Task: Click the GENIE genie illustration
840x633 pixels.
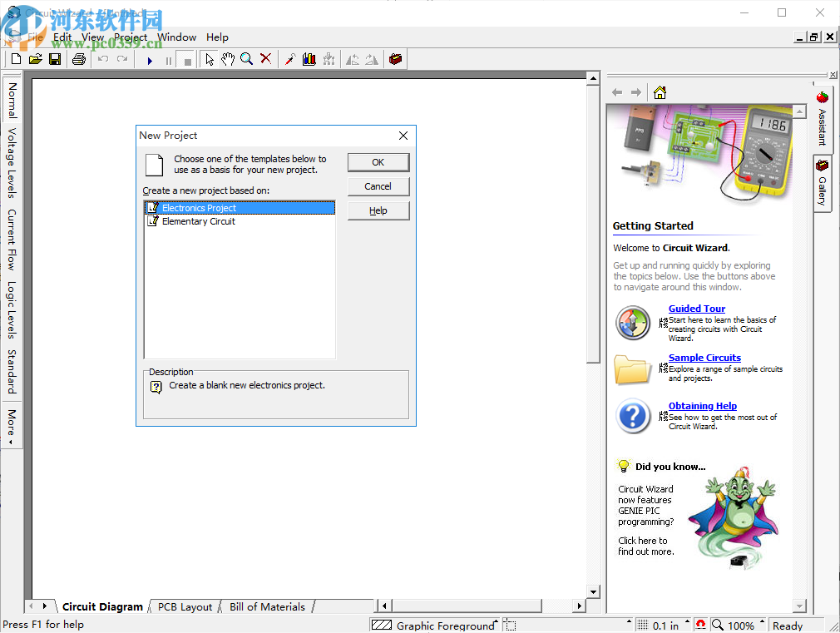Action: coord(734,517)
